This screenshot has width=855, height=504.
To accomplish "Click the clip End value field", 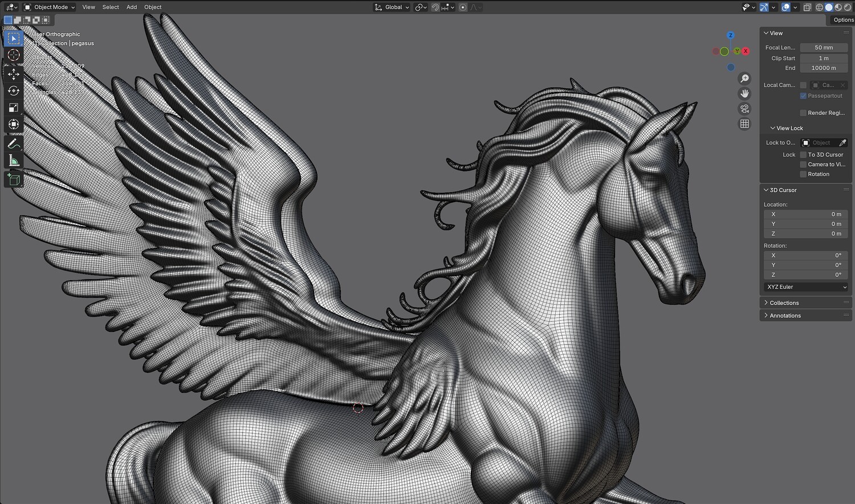I will tap(824, 68).
